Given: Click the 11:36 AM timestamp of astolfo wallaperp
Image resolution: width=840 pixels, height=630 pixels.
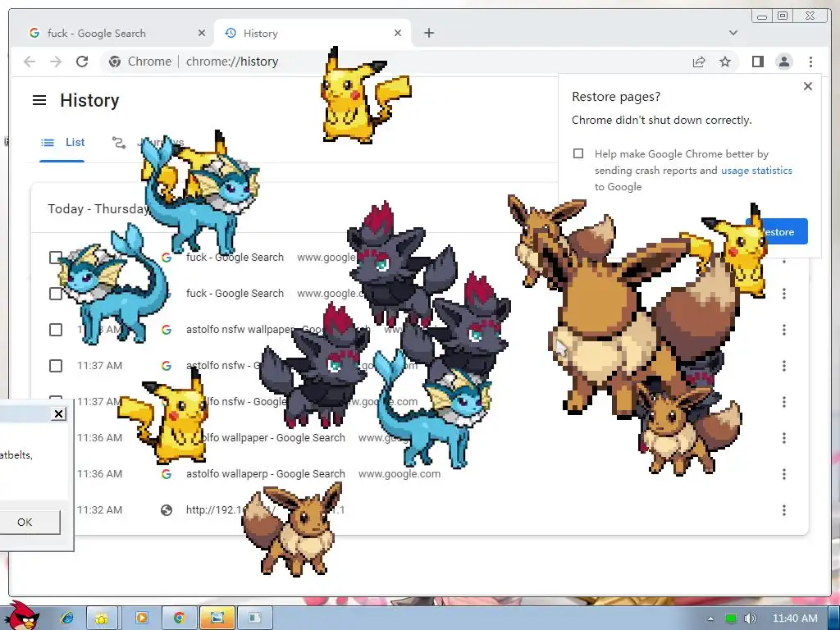Looking at the screenshot, I should point(99,474).
